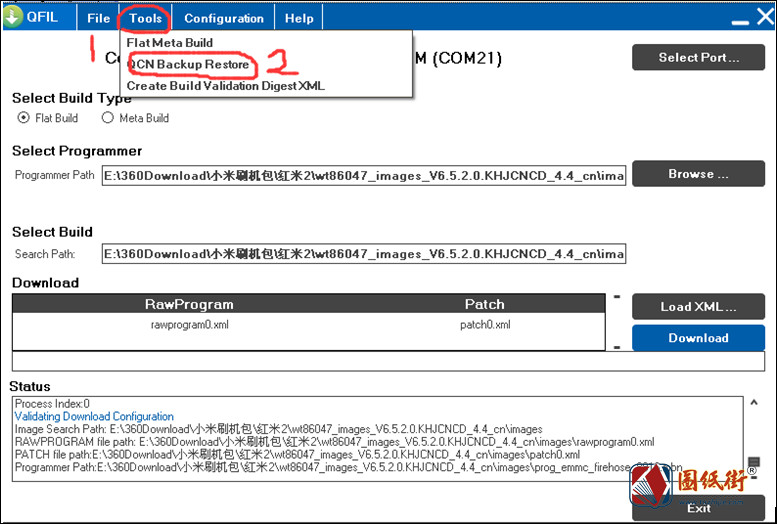The image size is (777, 524).
Task: Click the lower minus button beside the XML table
Action: [x=617, y=347]
